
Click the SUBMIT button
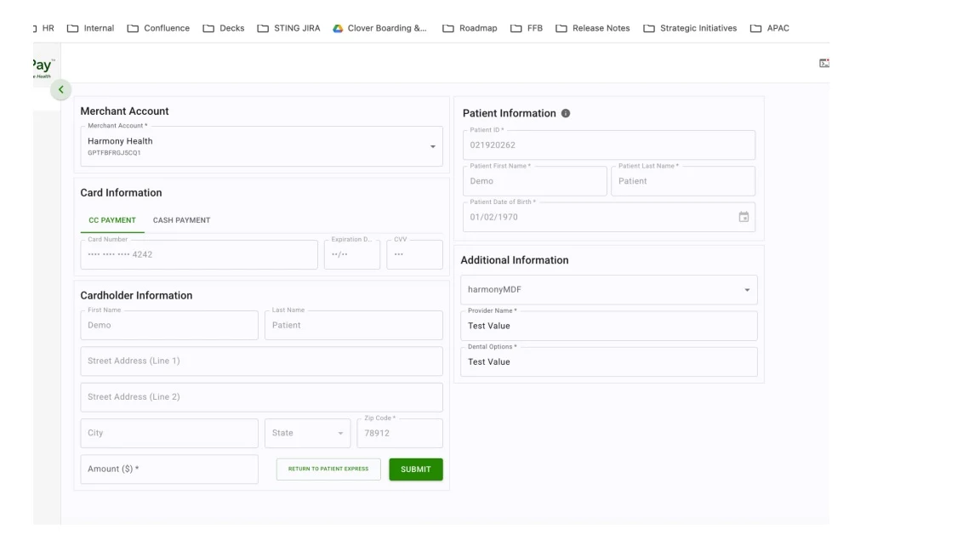(x=416, y=469)
